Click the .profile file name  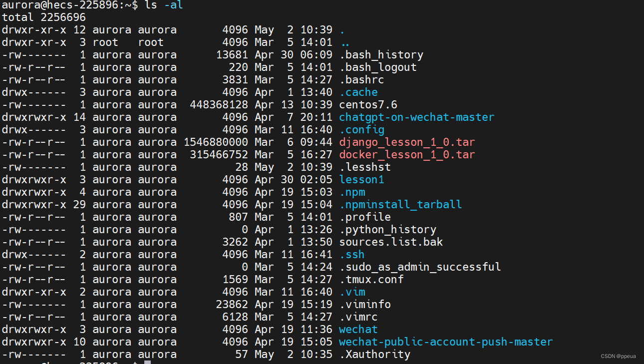click(x=365, y=217)
